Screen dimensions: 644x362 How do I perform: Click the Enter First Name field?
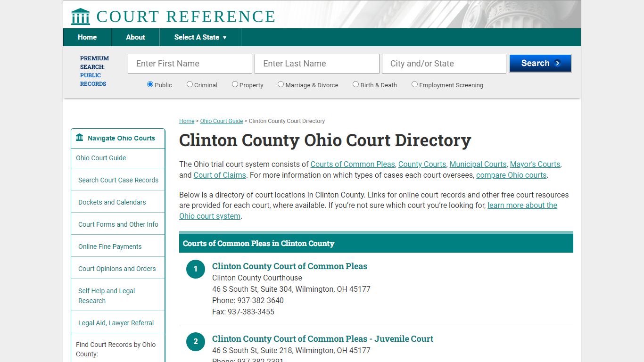click(190, 64)
